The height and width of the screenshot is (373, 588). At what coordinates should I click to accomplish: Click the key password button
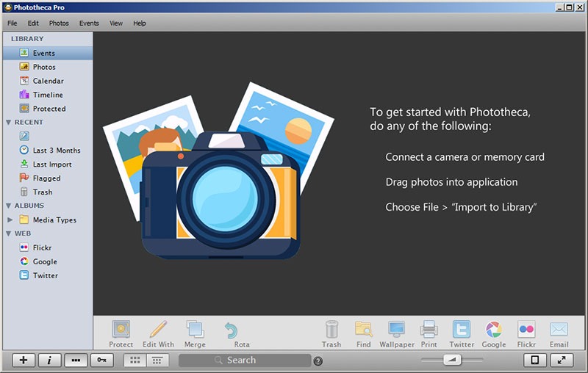pos(101,361)
